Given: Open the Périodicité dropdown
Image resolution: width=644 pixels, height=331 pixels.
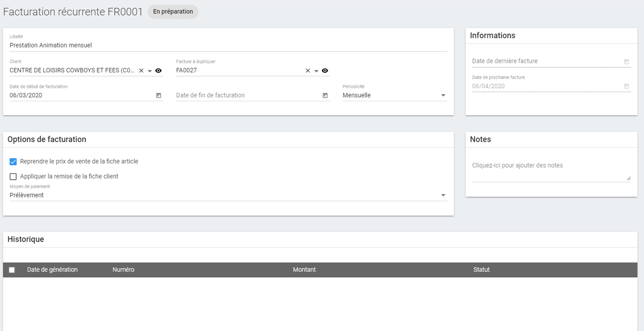Looking at the screenshot, I should (x=443, y=95).
